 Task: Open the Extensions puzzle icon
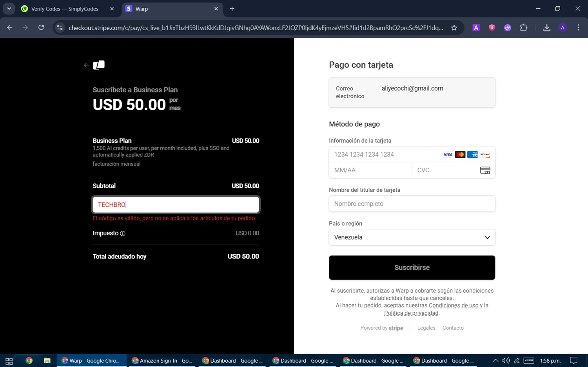pyautogui.click(x=524, y=27)
